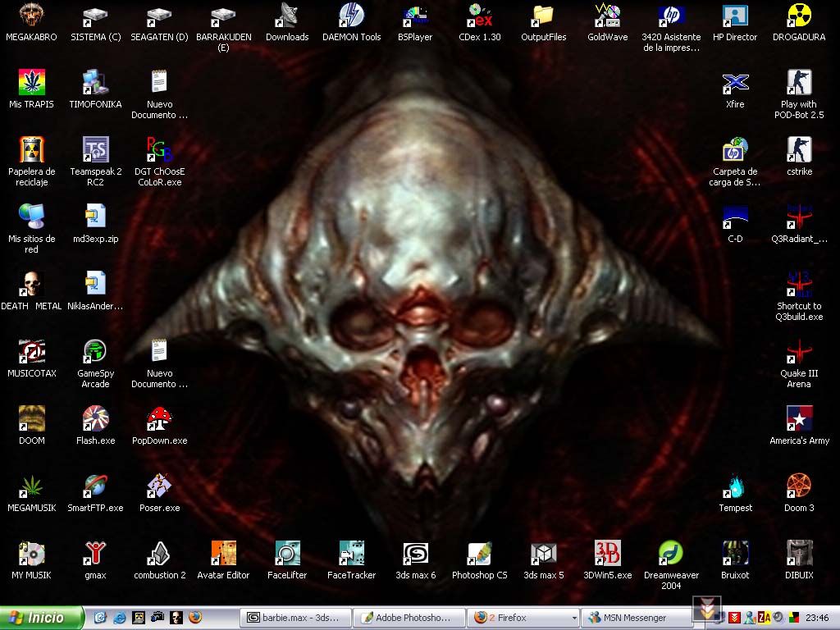Open the MUSICOTAX desktop shortcut
The height and width of the screenshot is (630, 840).
coord(32,351)
